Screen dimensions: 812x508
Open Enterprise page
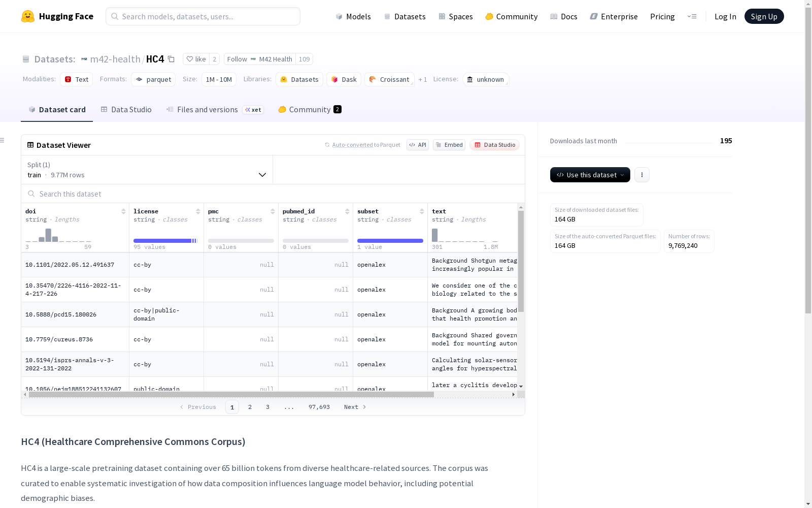[x=614, y=16]
